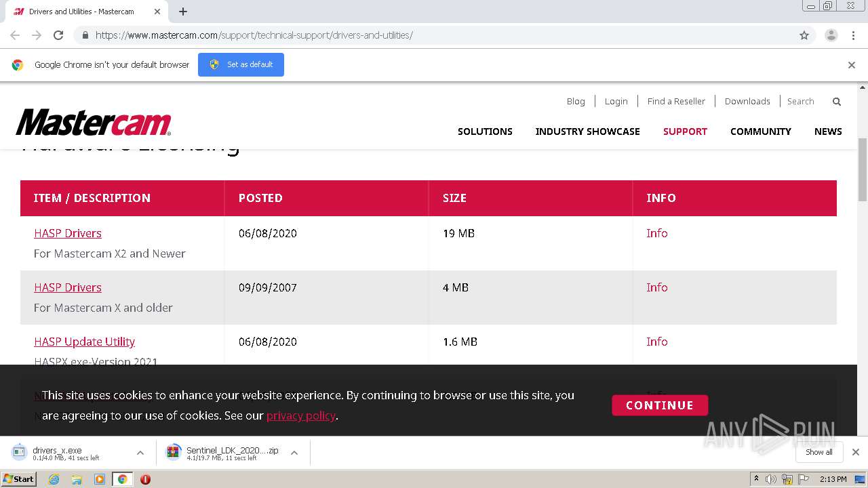Open the privacy policy link
The image size is (868, 488).
(x=301, y=415)
